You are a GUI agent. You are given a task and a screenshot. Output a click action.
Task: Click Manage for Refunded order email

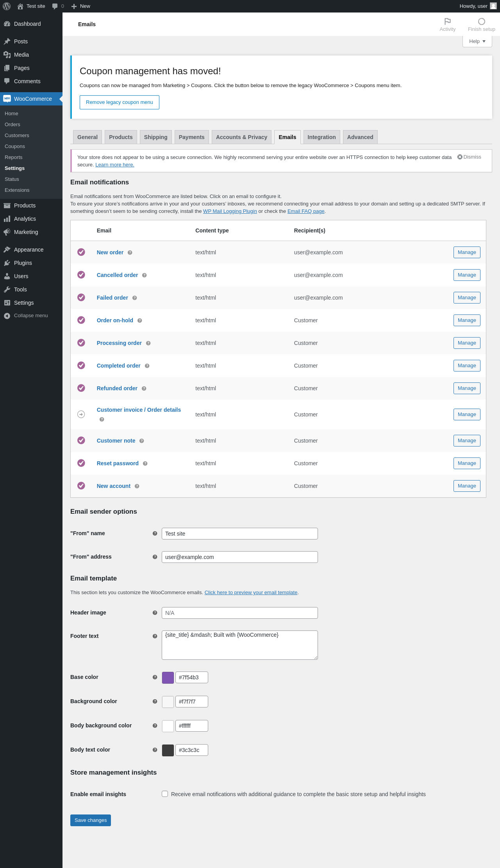[467, 388]
